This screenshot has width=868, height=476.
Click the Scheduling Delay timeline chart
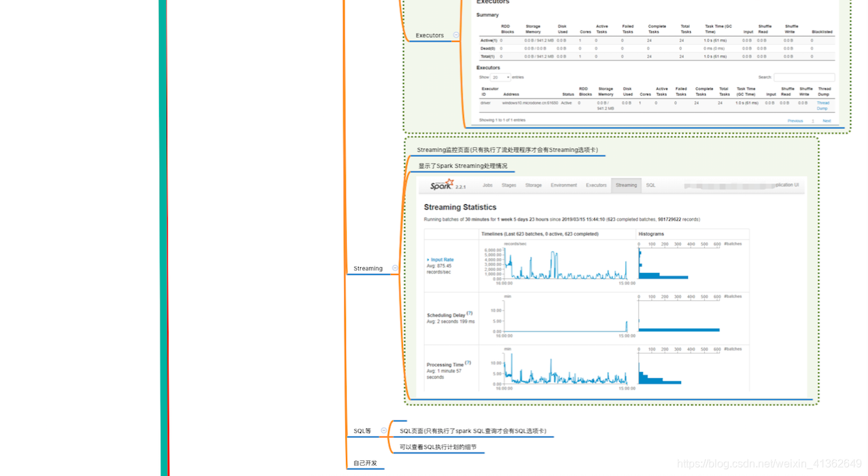566,316
